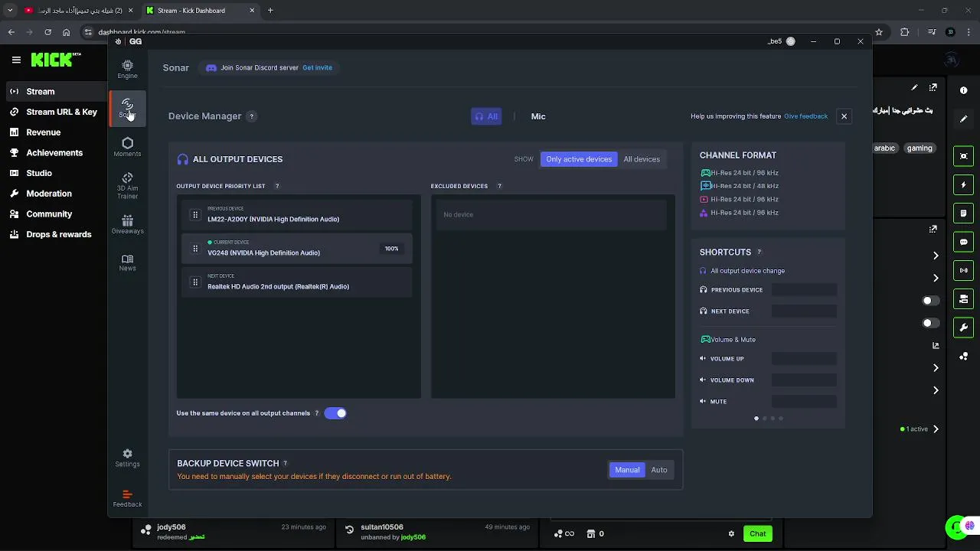Click help icon next to Output Device Priority List
980x551 pixels.
tap(277, 186)
